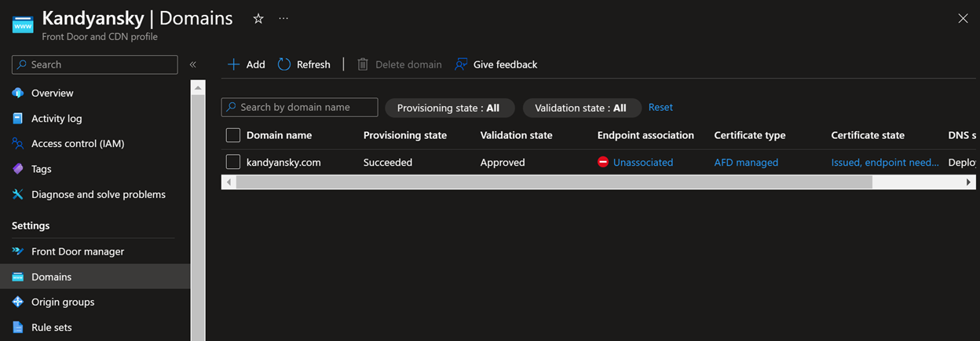This screenshot has width=980, height=341.
Task: Click the Tags icon in sidebar
Action: coord(18,169)
